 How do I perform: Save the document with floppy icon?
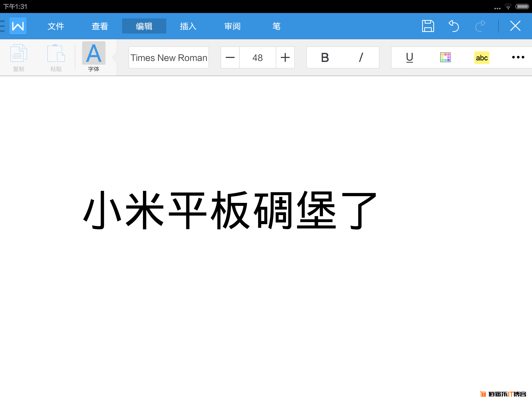tap(428, 26)
